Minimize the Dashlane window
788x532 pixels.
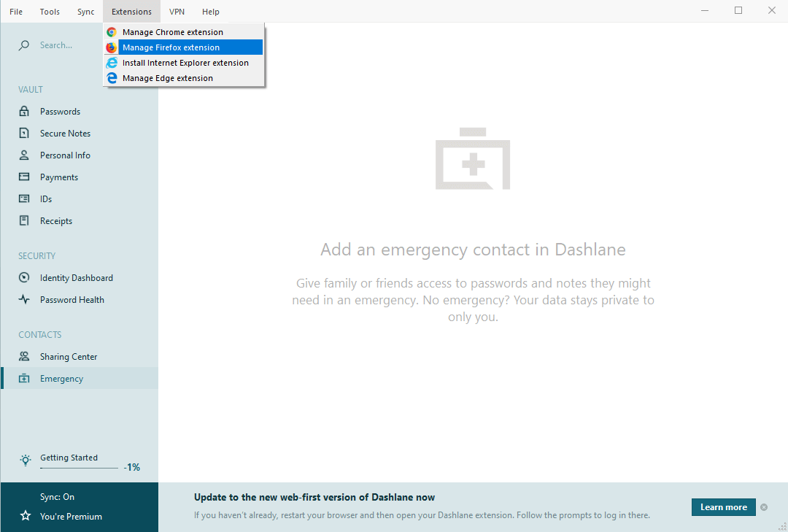point(705,10)
